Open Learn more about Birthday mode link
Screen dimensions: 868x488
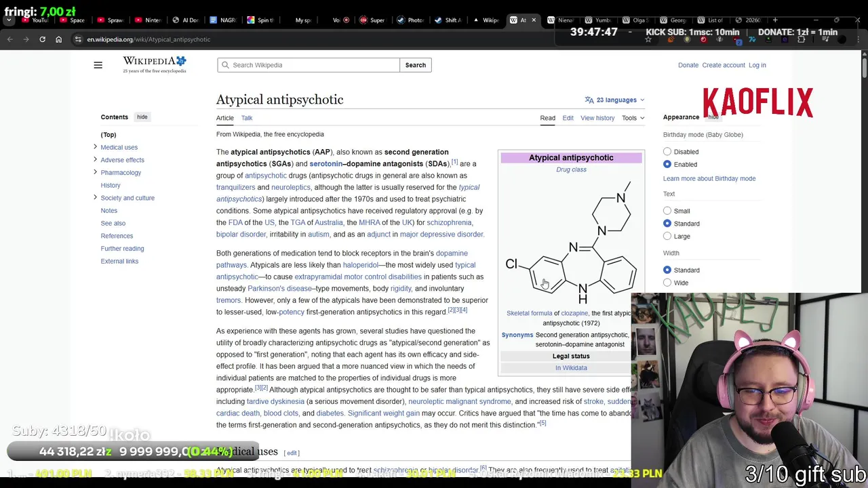tap(709, 178)
